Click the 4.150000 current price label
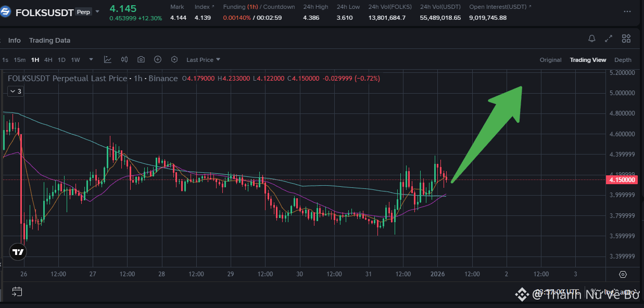The width and height of the screenshot is (644, 308). click(x=622, y=179)
